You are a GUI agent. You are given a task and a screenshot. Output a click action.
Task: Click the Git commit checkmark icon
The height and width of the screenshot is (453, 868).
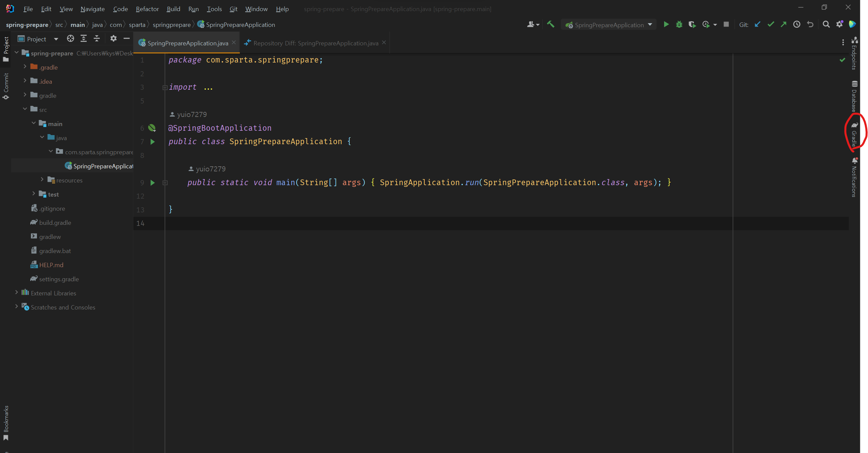point(771,25)
